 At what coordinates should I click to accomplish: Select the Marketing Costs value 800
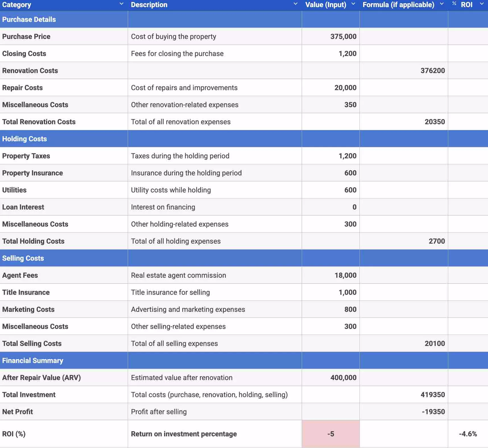pyautogui.click(x=350, y=309)
